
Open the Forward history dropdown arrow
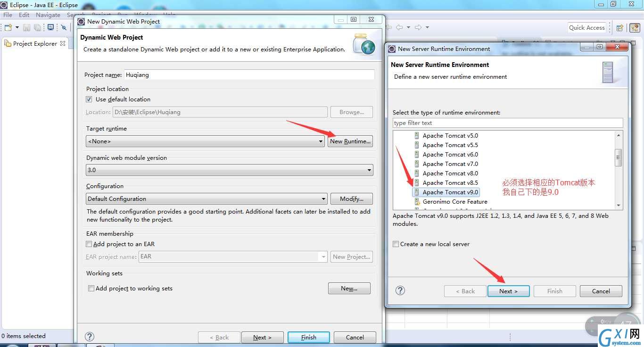(x=427, y=27)
